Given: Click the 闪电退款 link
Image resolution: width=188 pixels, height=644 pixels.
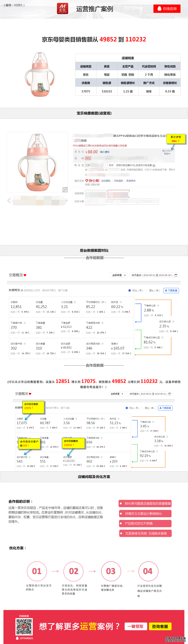Looking at the screenshot, I should 118,181.
